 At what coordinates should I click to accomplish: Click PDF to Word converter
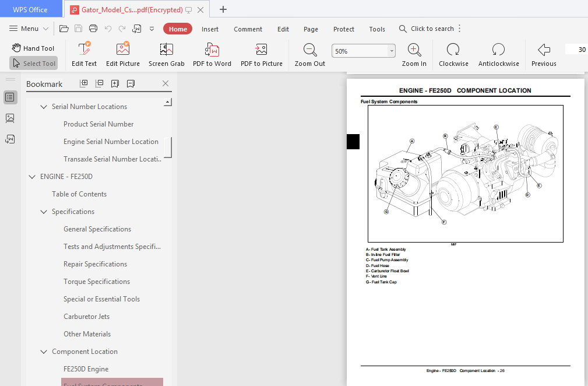pos(212,55)
